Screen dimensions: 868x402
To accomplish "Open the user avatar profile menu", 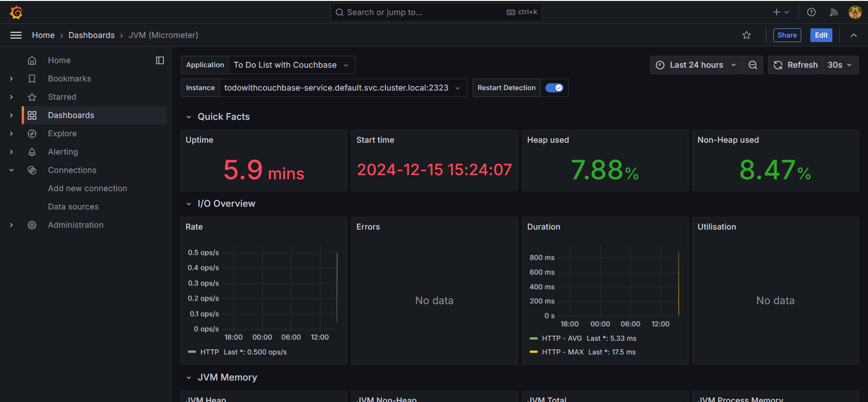I will (x=855, y=12).
